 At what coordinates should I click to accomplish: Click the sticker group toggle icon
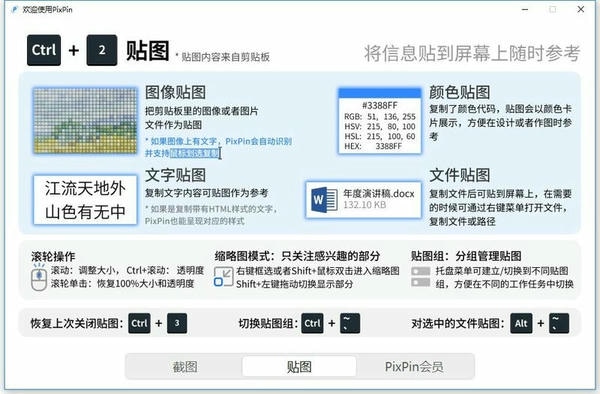[x=421, y=277]
